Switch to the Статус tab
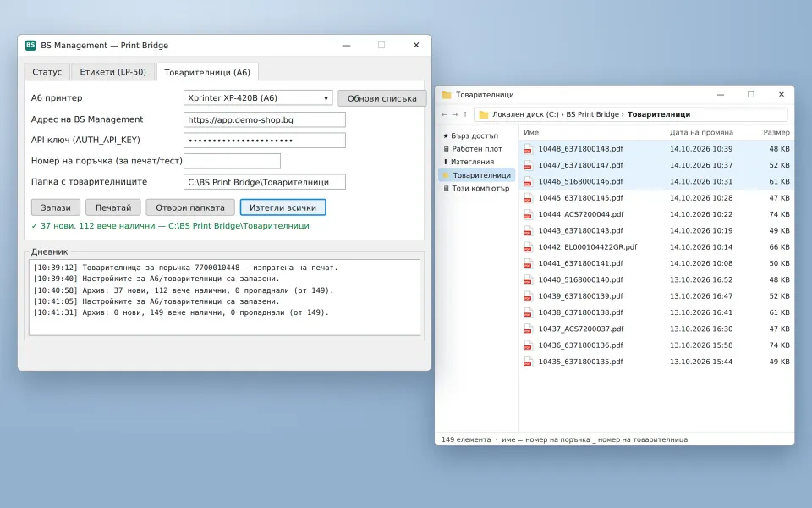The width and height of the screenshot is (812, 508). click(x=47, y=72)
